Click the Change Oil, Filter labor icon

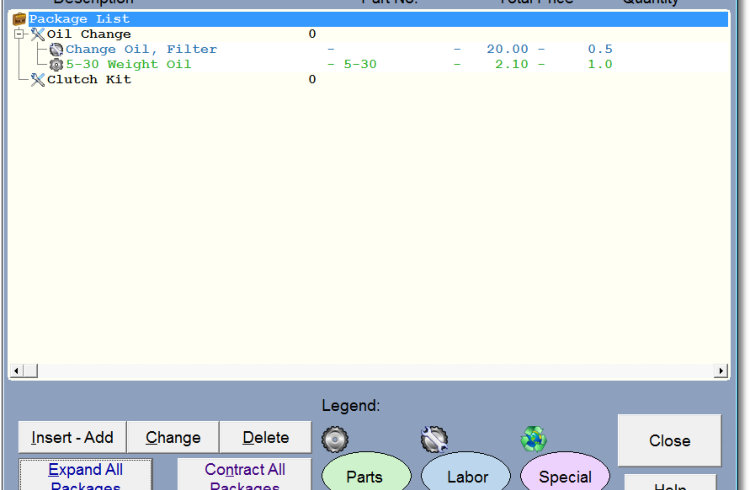pyautogui.click(x=56, y=49)
